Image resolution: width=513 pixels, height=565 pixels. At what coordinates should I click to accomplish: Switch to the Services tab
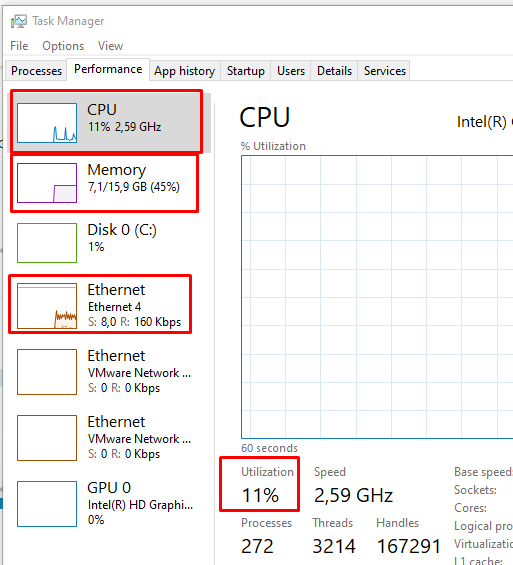click(384, 71)
